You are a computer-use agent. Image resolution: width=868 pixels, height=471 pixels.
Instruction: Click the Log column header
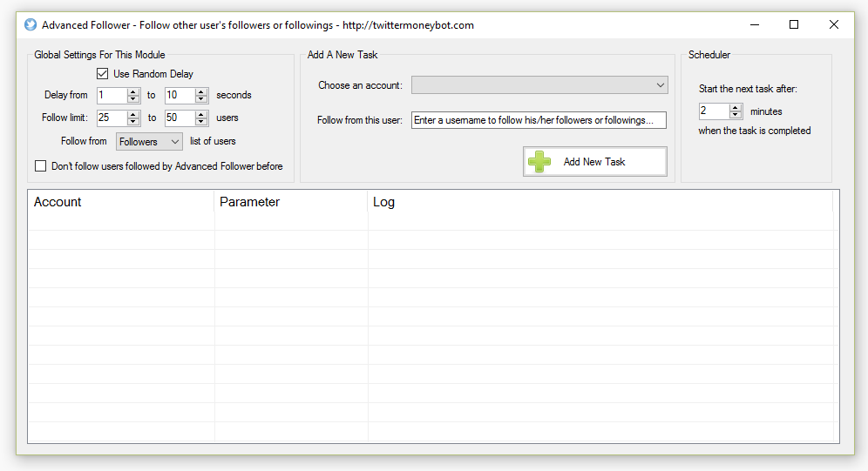coord(600,202)
